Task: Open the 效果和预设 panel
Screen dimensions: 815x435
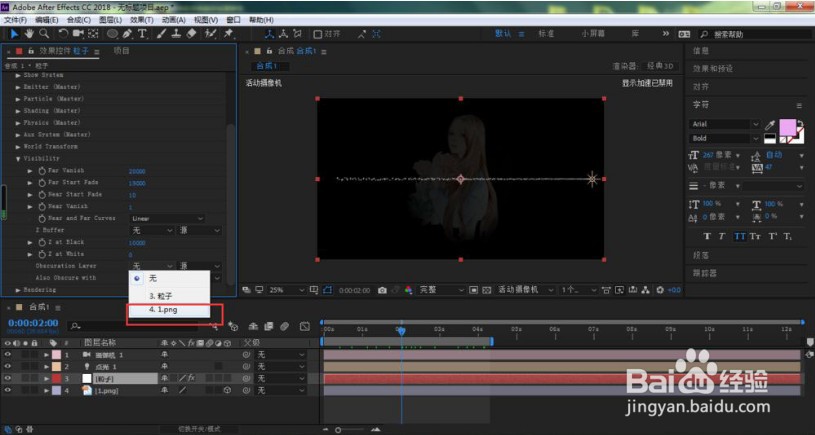Action: [x=713, y=69]
